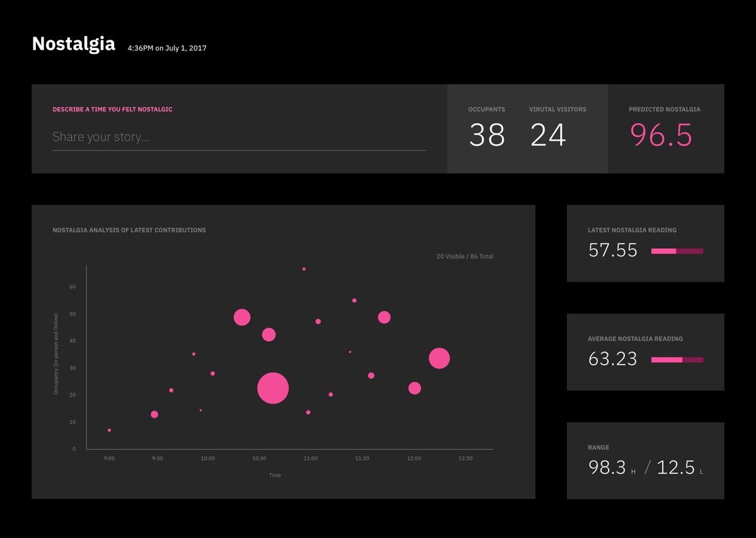
Task: Select the range low value 12.5
Action: [675, 467]
